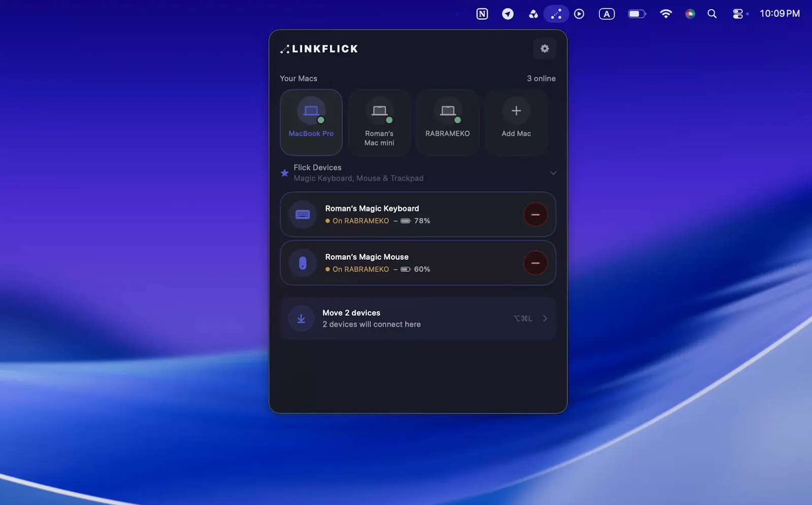Screen dimensions: 812x505
Task: Click the download arrow icon beside Move 2 devices
Action: [301, 319]
